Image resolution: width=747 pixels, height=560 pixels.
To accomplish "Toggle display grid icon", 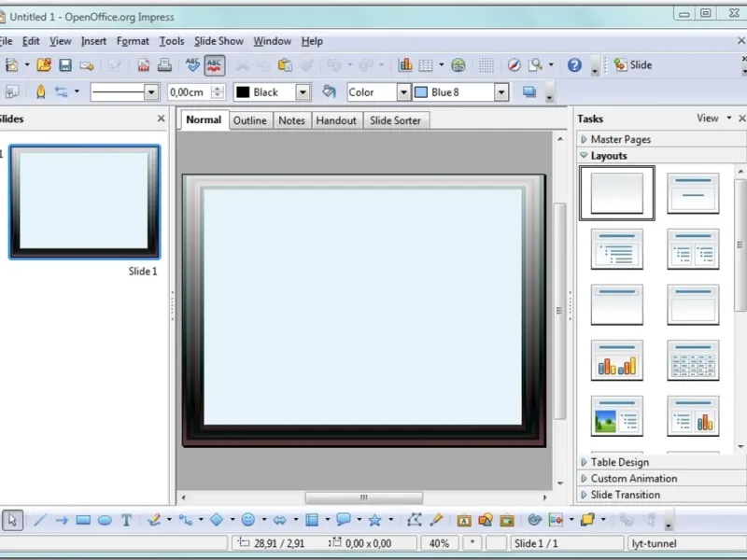I will [x=486, y=65].
